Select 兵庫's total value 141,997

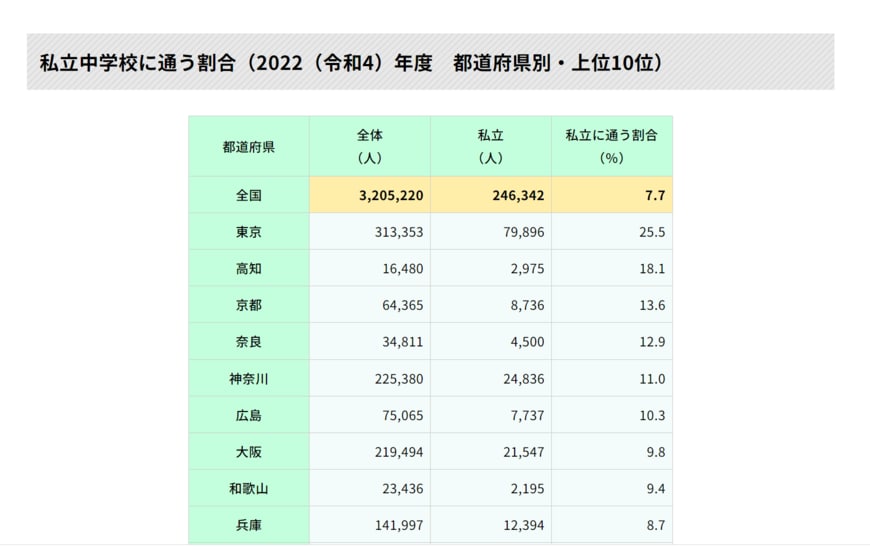(397, 525)
